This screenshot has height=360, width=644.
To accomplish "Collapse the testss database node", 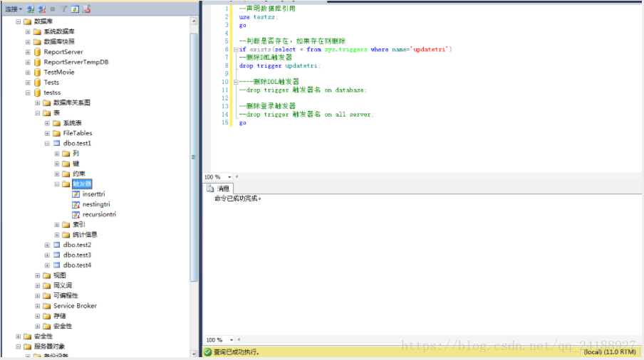I will (28, 92).
